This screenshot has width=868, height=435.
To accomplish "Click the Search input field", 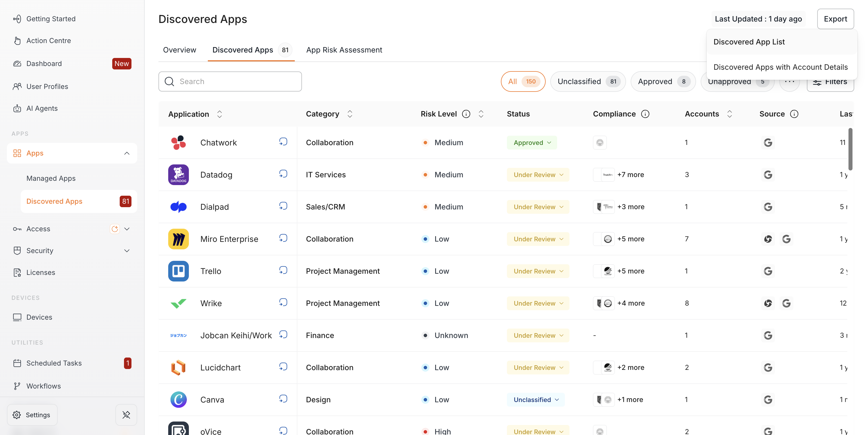I will (230, 81).
